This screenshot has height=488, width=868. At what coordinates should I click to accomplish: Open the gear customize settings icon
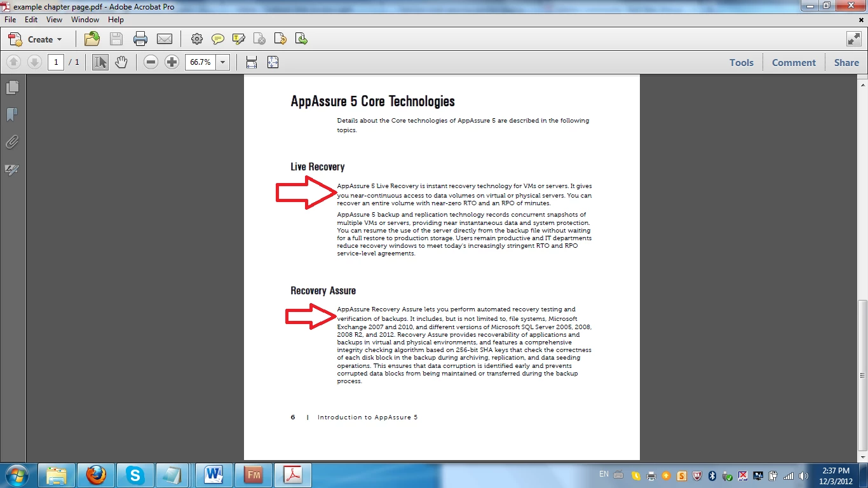point(197,39)
